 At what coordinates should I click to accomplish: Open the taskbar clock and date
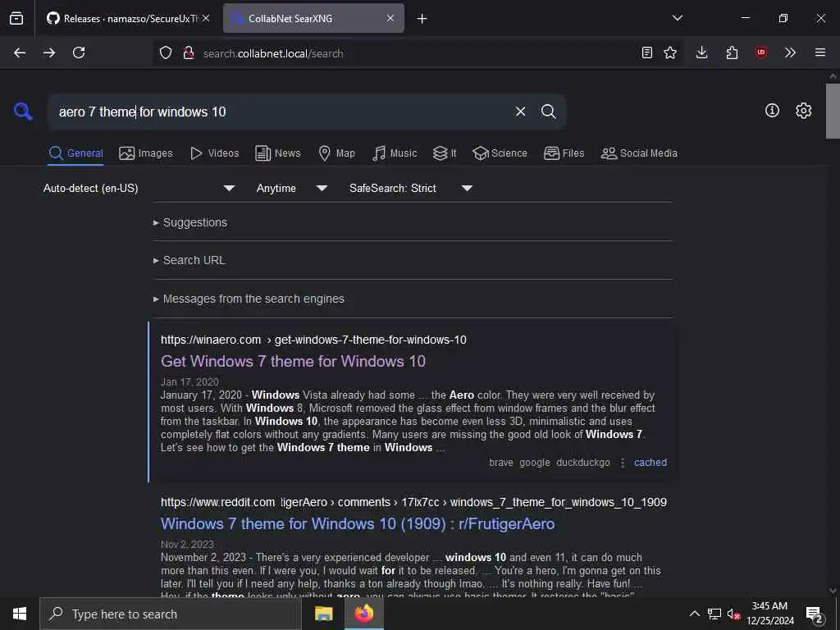tap(769, 614)
